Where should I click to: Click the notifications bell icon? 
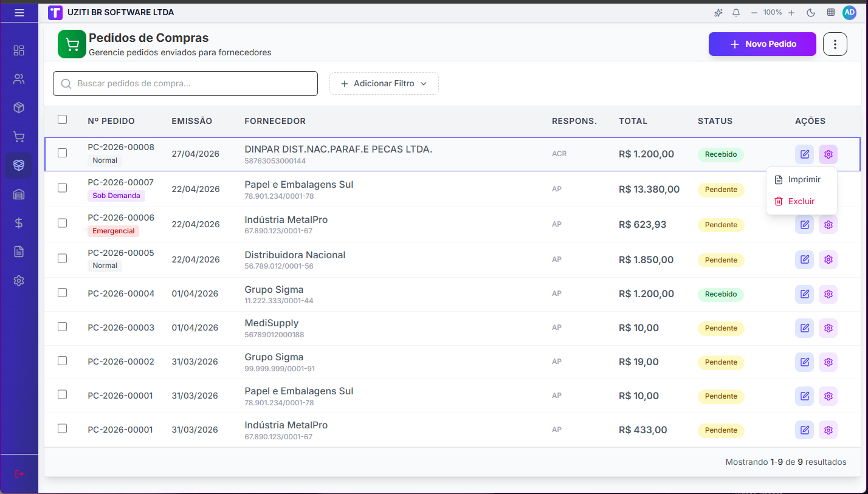736,12
